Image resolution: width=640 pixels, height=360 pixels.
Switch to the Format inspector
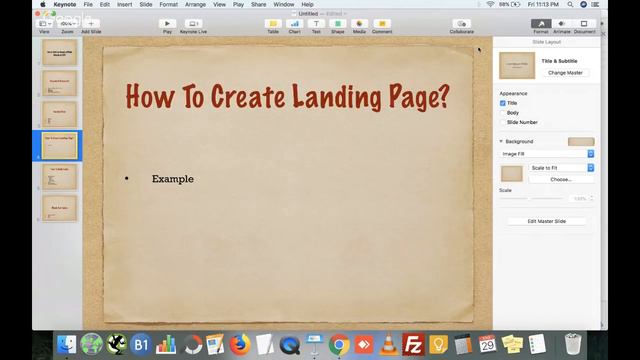[x=541, y=24]
